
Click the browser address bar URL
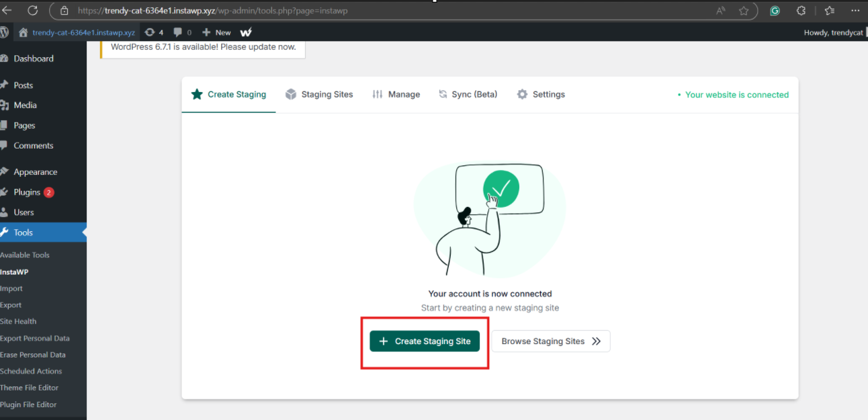click(x=213, y=11)
